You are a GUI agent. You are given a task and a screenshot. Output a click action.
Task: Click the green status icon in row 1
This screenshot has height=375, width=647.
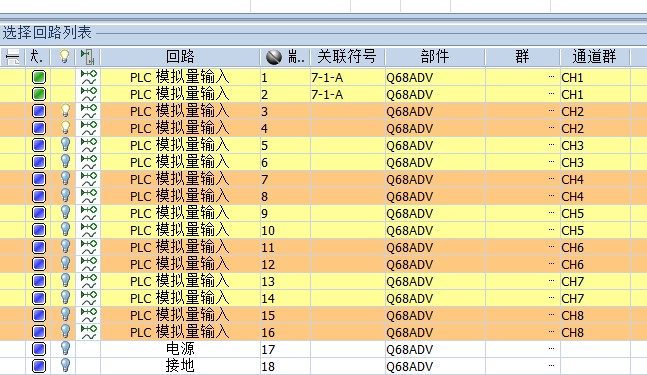tap(39, 77)
